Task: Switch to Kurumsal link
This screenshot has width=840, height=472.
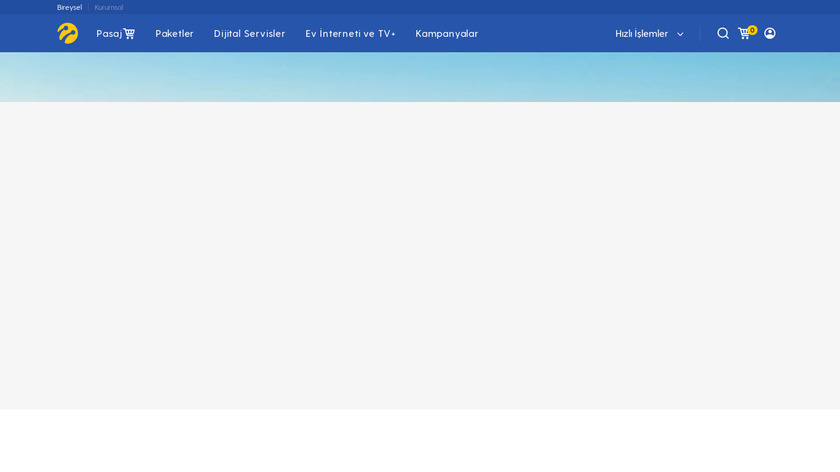Action: click(109, 8)
